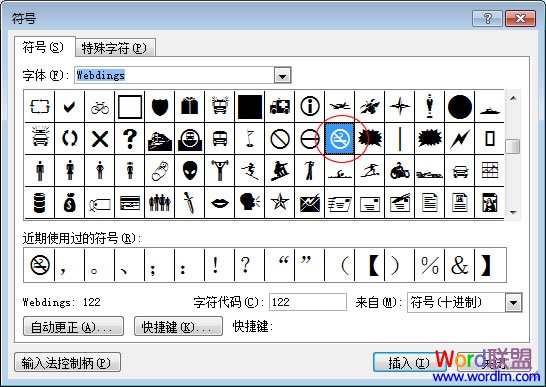Pick the bicycle symbol
The width and height of the screenshot is (546, 387).
100,107
